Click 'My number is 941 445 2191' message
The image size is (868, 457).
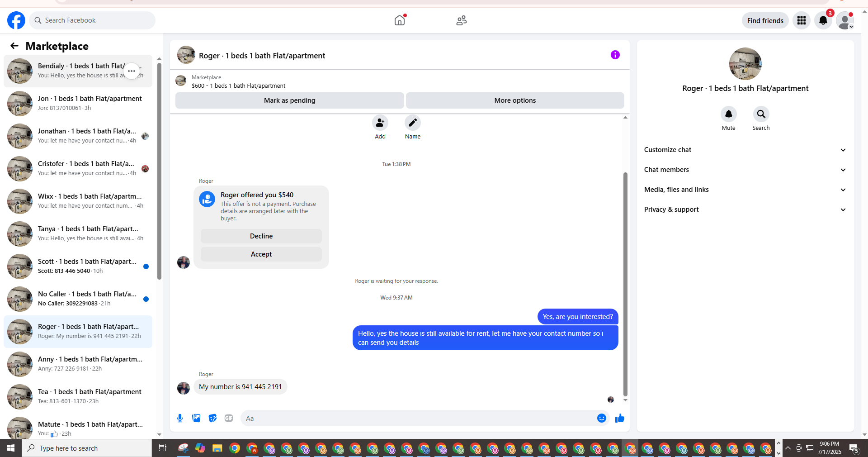[241, 387]
